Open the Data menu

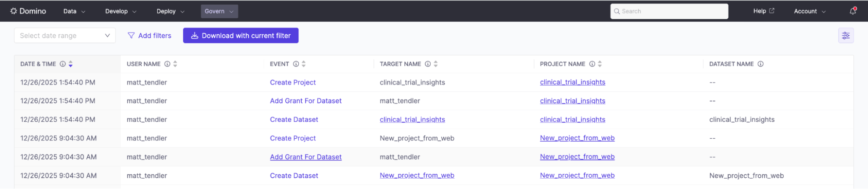point(74,11)
